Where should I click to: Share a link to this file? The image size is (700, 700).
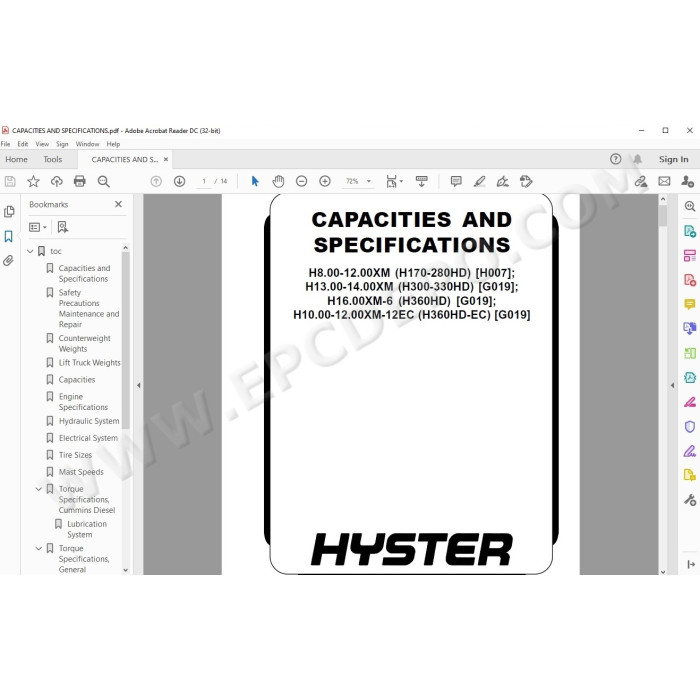[641, 181]
